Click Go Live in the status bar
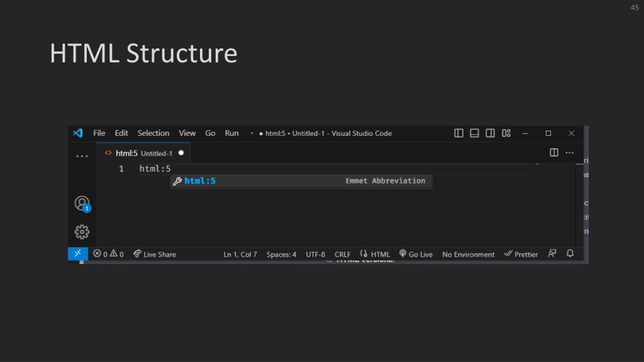 (x=416, y=254)
